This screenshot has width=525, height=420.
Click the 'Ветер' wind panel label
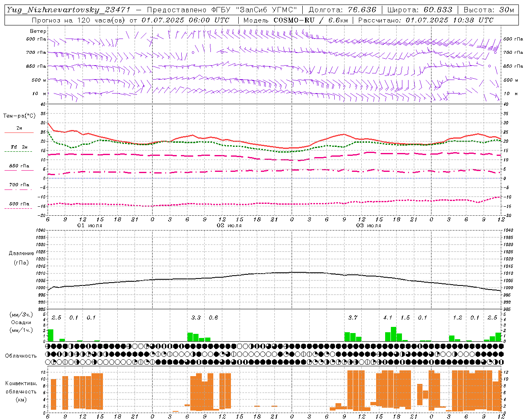point(38,31)
